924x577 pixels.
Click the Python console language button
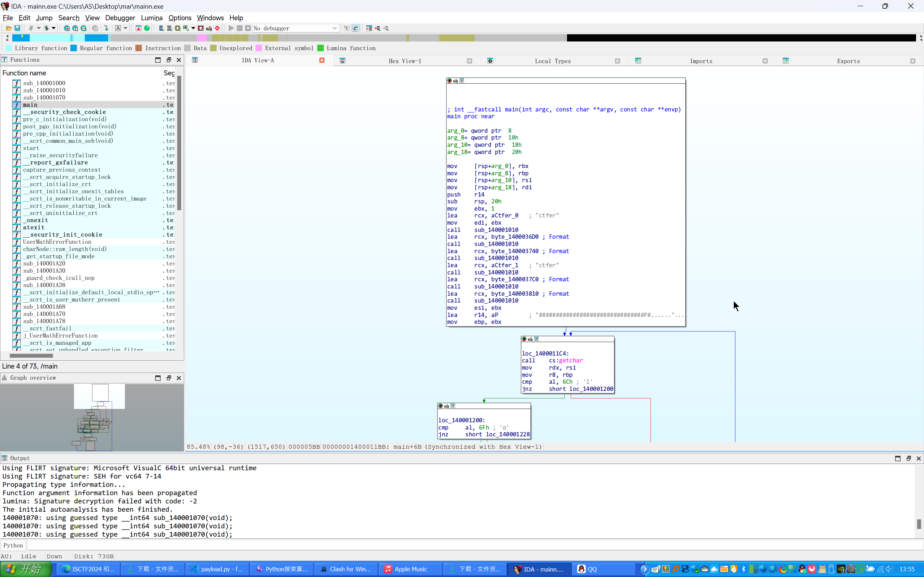click(x=13, y=545)
